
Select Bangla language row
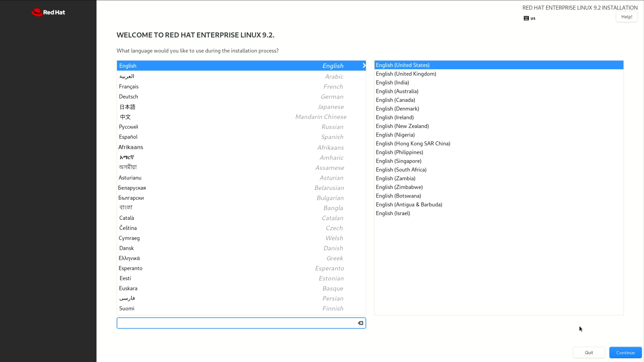click(x=241, y=208)
